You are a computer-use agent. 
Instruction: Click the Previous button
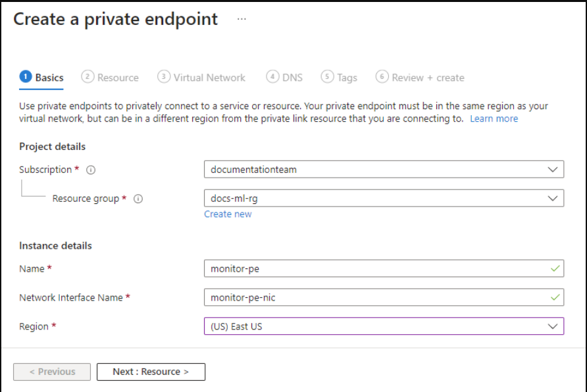(52, 372)
